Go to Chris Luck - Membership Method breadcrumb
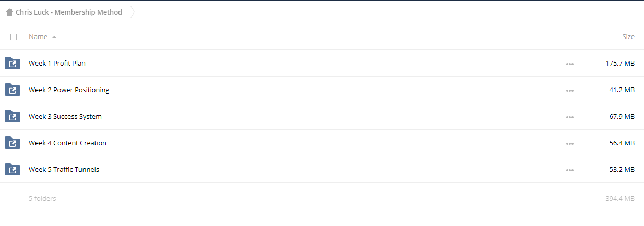Screen dimensions: 644x226 pos(69,12)
